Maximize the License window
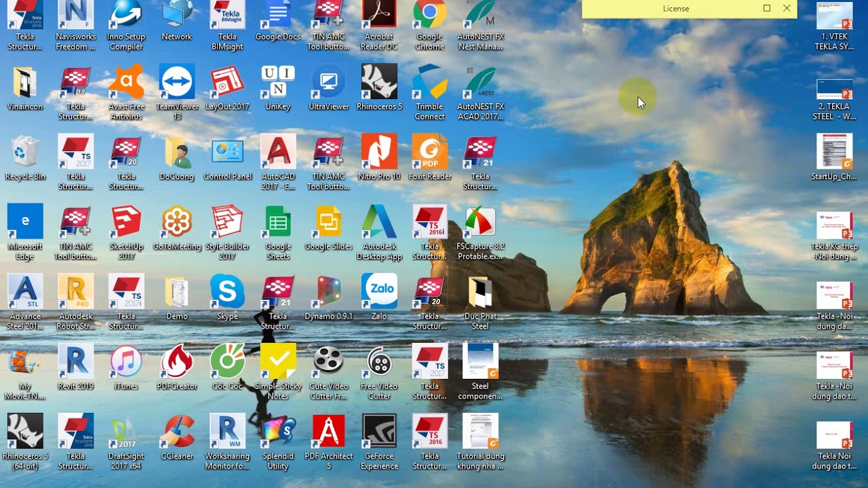 coord(767,8)
